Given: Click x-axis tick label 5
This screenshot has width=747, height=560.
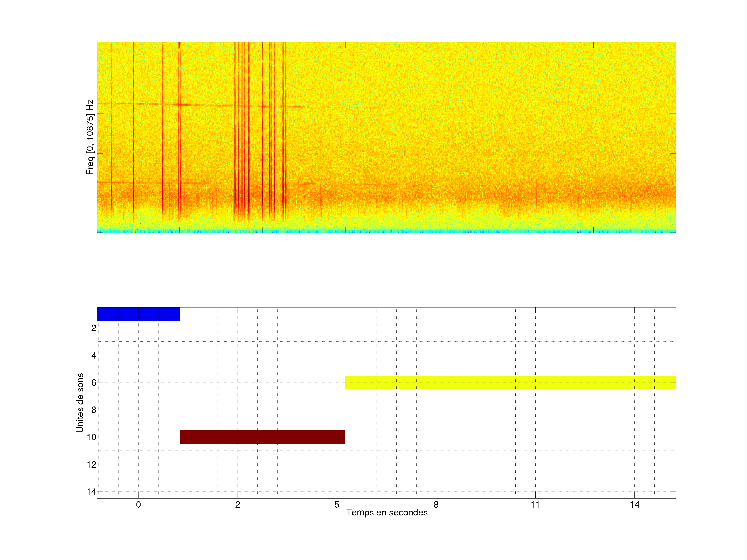Looking at the screenshot, I should (x=337, y=505).
